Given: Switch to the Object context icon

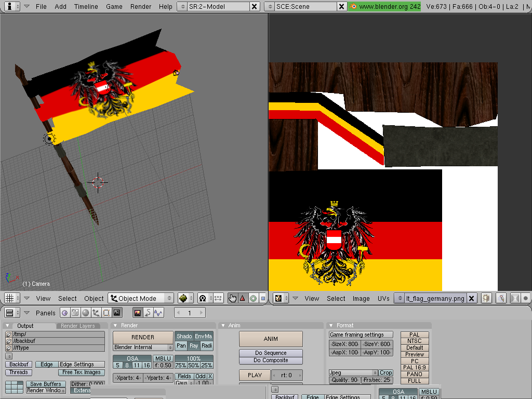Looking at the screenshot, I should (96, 312).
